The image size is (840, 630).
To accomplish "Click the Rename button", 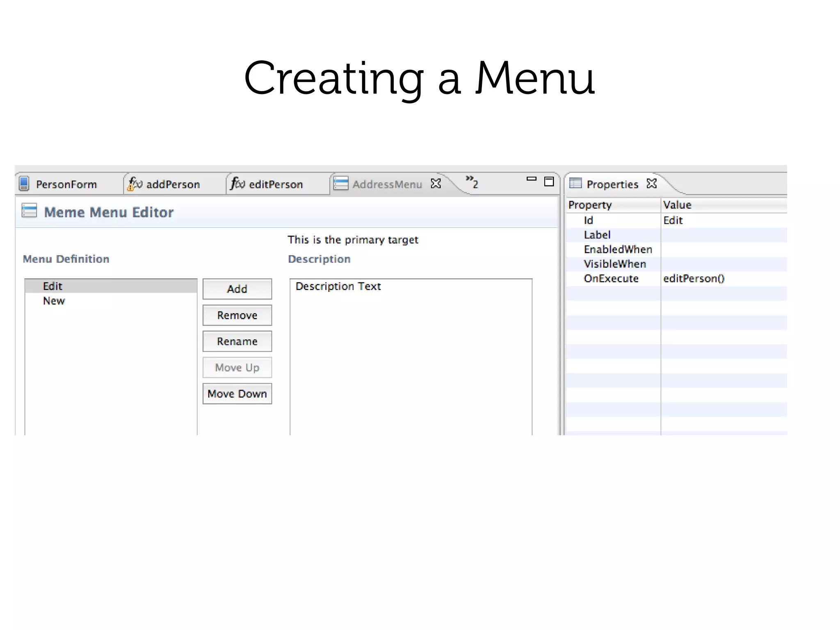I will point(237,341).
